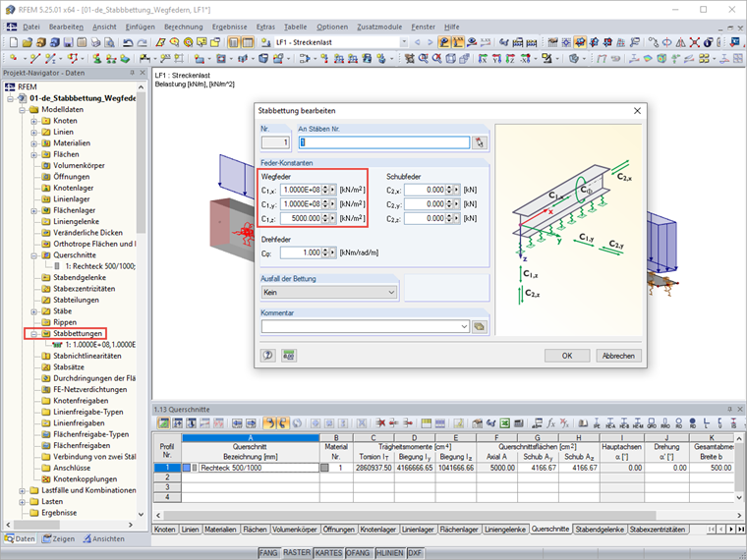Image resolution: width=747 pixels, height=560 pixels.
Task: Open the 'Ausfall der Bettung' dropdown
Action: [x=329, y=292]
